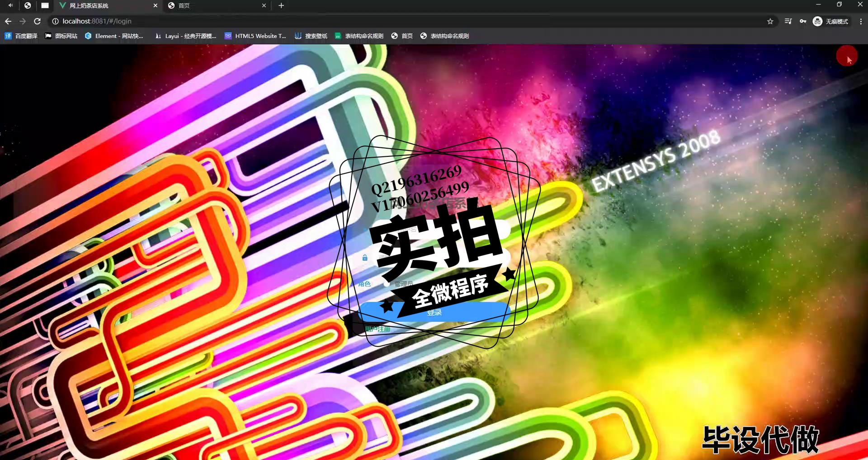Open the last 表结构命名规则 bookmark with globe icon

coord(444,36)
